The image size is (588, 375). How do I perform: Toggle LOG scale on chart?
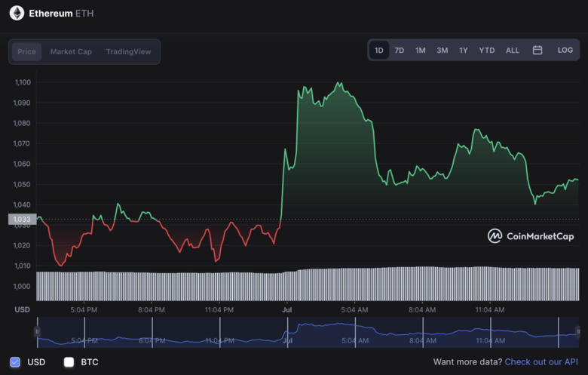[x=565, y=51]
